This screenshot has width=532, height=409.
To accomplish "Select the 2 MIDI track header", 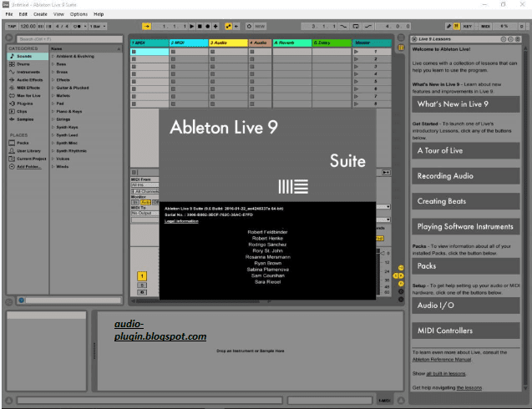I will pos(189,43).
